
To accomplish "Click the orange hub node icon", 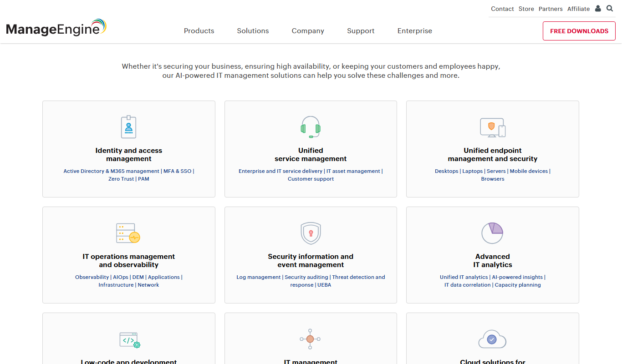I will coord(310,339).
